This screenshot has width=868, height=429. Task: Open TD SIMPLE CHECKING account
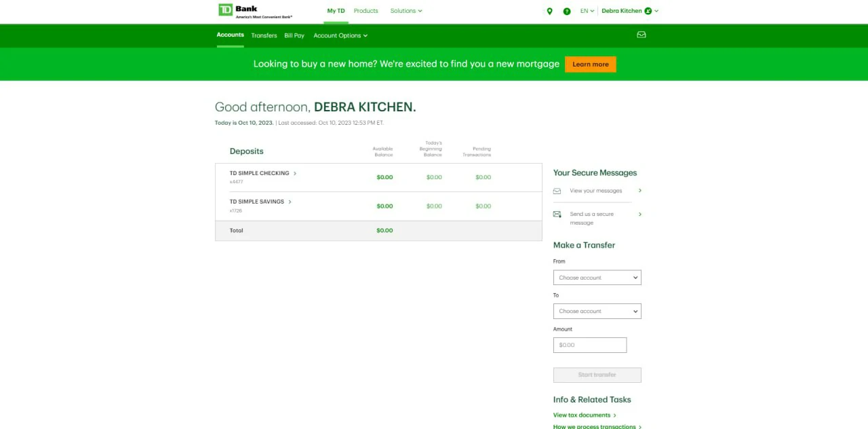point(260,173)
